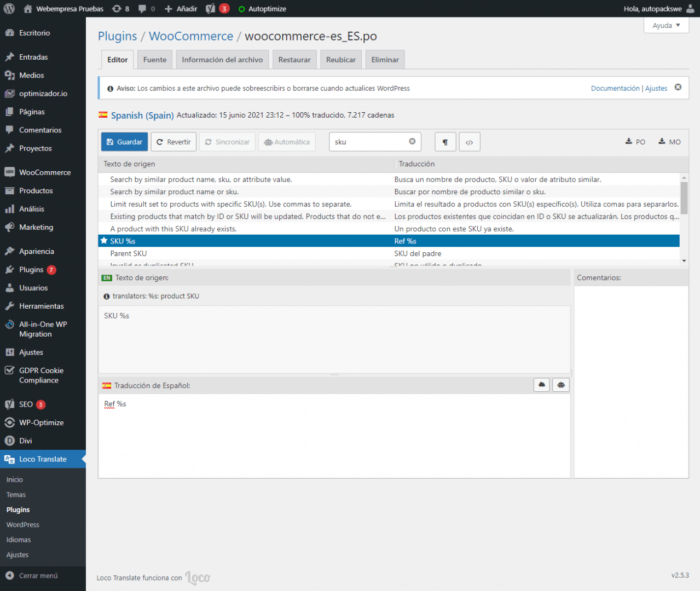Viewport: 700px width, 591px height.
Task: Click WooCommerce breadcrumb link
Action: [x=191, y=36]
